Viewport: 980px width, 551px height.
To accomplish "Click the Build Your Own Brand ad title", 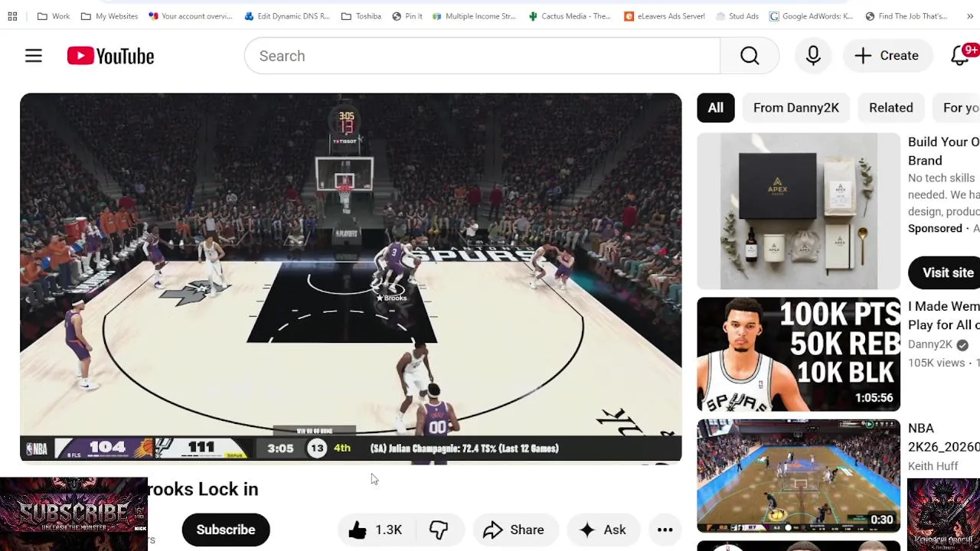I will pyautogui.click(x=943, y=151).
